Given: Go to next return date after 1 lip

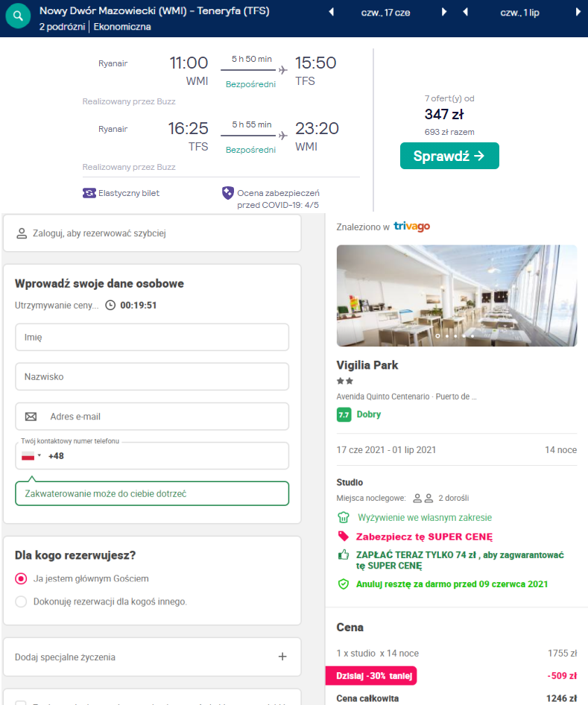Looking at the screenshot, I should pos(578,12).
